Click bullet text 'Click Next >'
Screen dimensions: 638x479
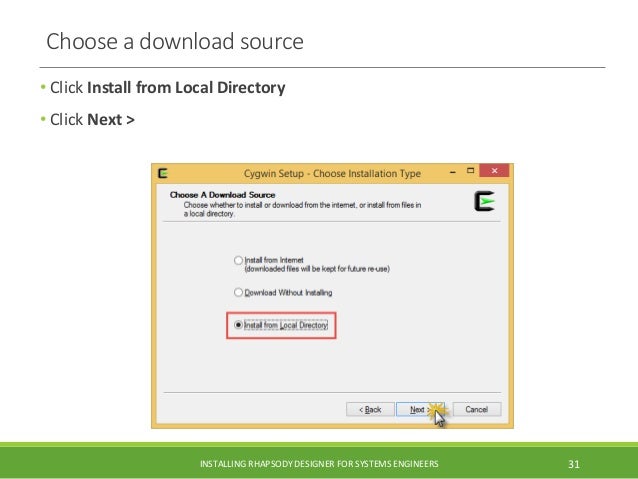(92, 120)
